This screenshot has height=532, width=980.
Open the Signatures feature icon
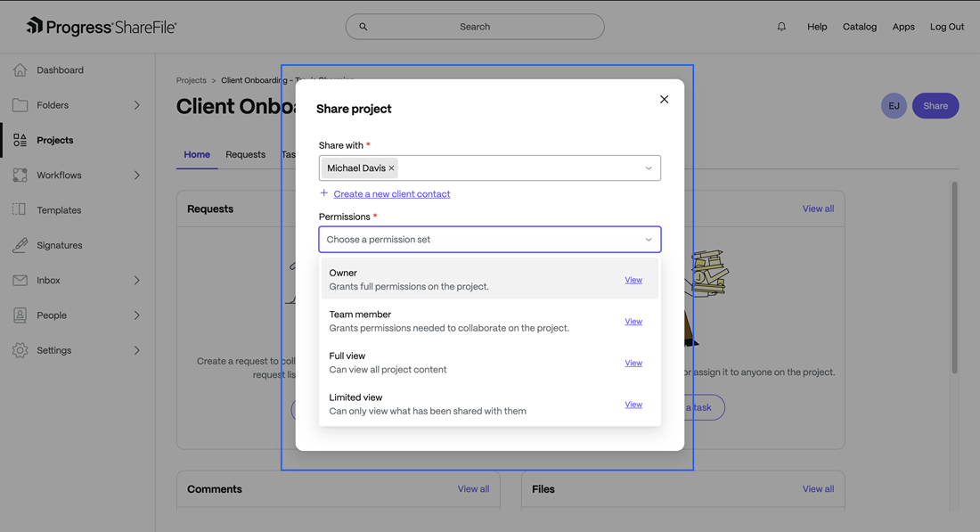[20, 244]
